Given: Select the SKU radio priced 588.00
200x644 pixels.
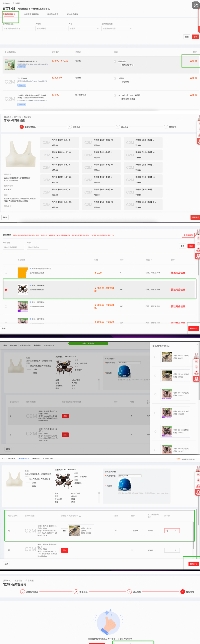Looking at the screenshot, I should pyautogui.click(x=155, y=376).
